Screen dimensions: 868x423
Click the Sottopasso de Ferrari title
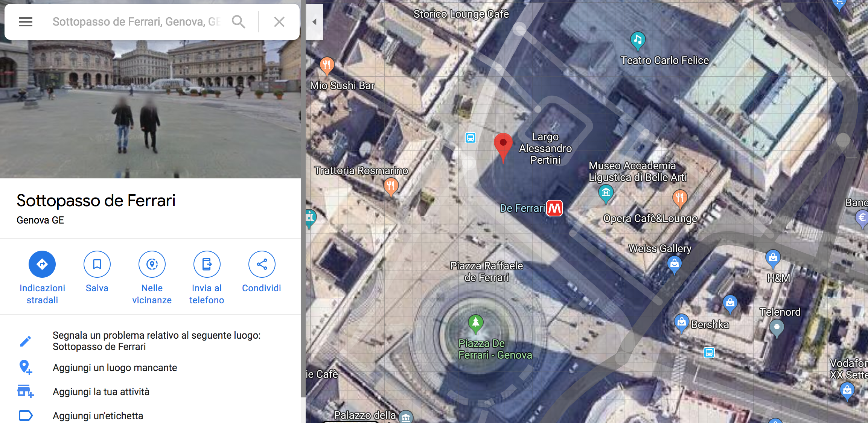[96, 201]
